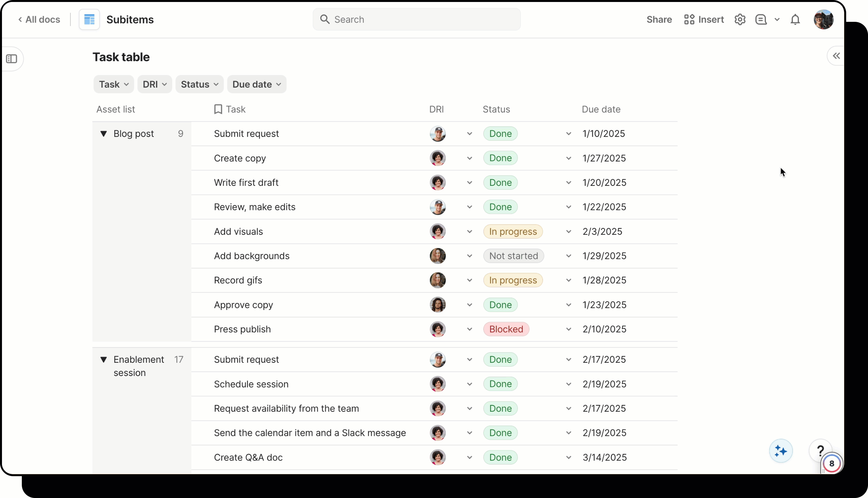Collapse the Enablement session group

[104, 359]
